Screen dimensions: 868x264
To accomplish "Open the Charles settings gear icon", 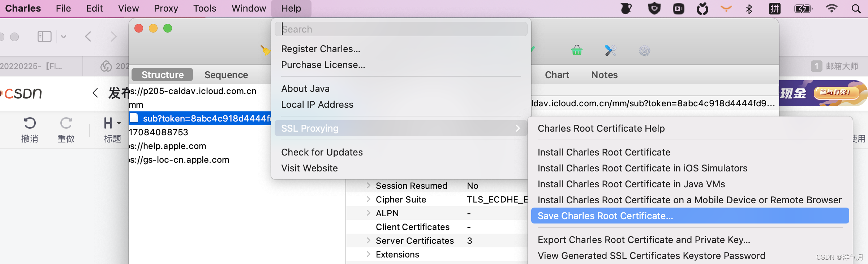I will pyautogui.click(x=644, y=51).
